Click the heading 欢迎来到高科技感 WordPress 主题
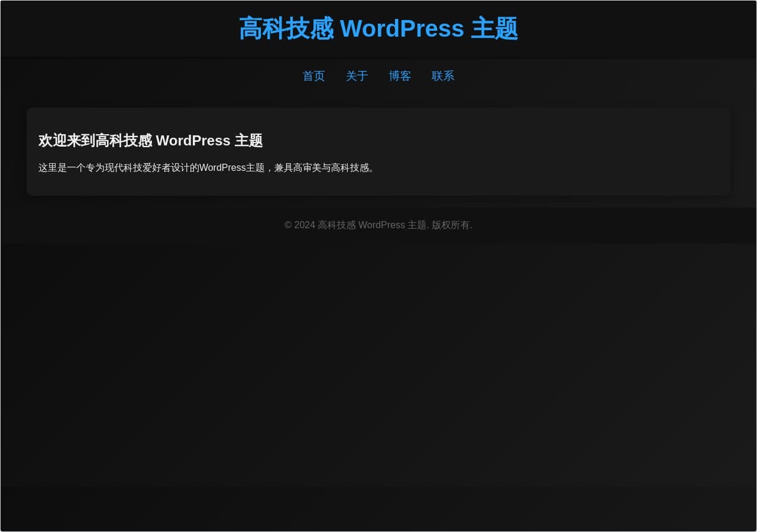This screenshot has height=532, width=757. [x=150, y=140]
